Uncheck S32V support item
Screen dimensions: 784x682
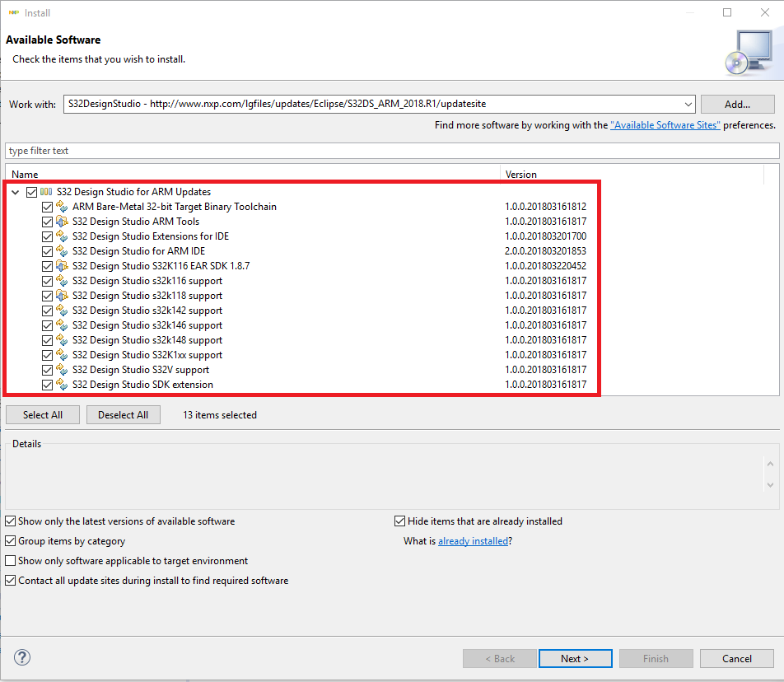(x=47, y=370)
